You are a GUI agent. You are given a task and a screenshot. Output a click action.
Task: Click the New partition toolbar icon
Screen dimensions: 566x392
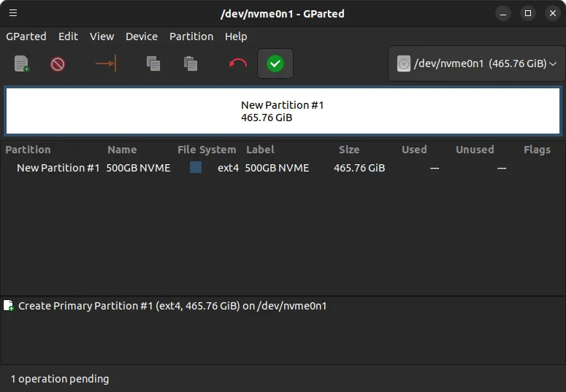click(x=21, y=64)
